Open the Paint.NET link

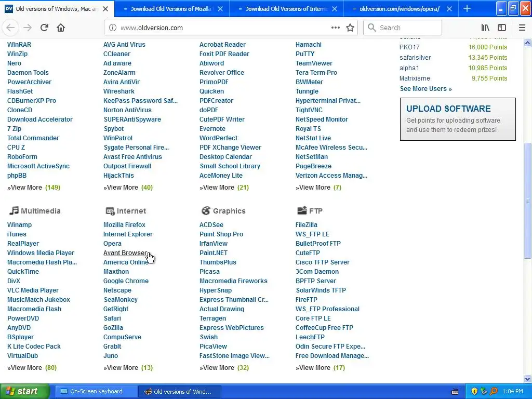(x=214, y=253)
